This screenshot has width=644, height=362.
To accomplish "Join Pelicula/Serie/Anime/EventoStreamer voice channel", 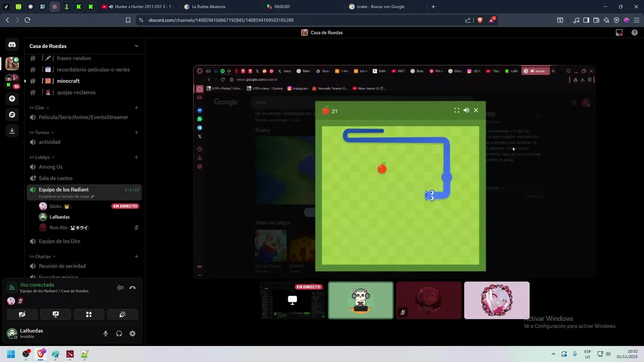I will pyautogui.click(x=85, y=117).
